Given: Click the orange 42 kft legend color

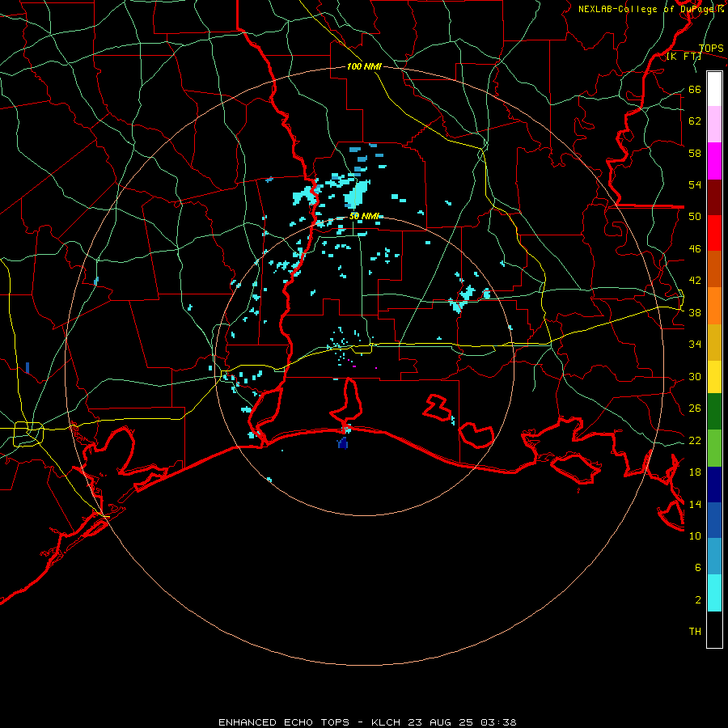Looking at the screenshot, I should 714,306.
